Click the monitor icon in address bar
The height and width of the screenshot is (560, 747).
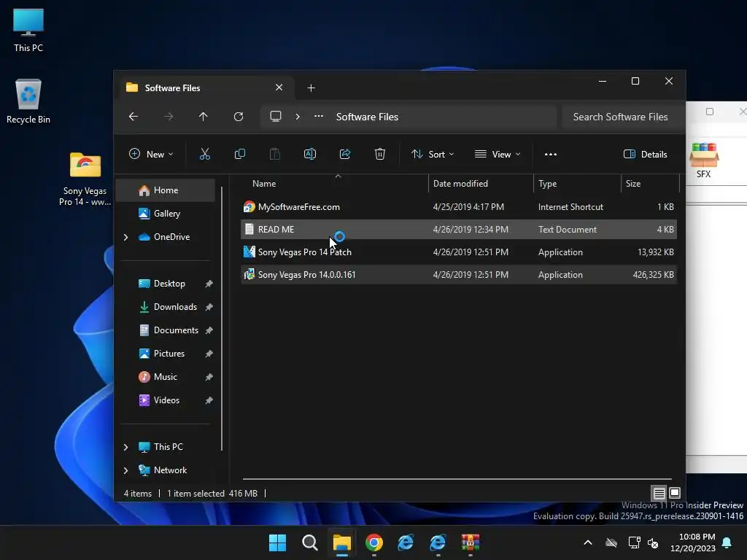click(276, 117)
